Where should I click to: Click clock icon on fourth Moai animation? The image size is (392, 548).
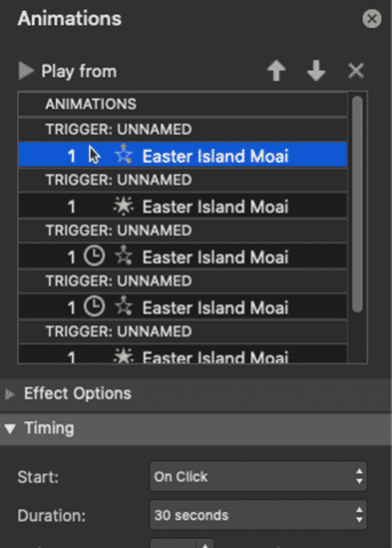(x=94, y=306)
